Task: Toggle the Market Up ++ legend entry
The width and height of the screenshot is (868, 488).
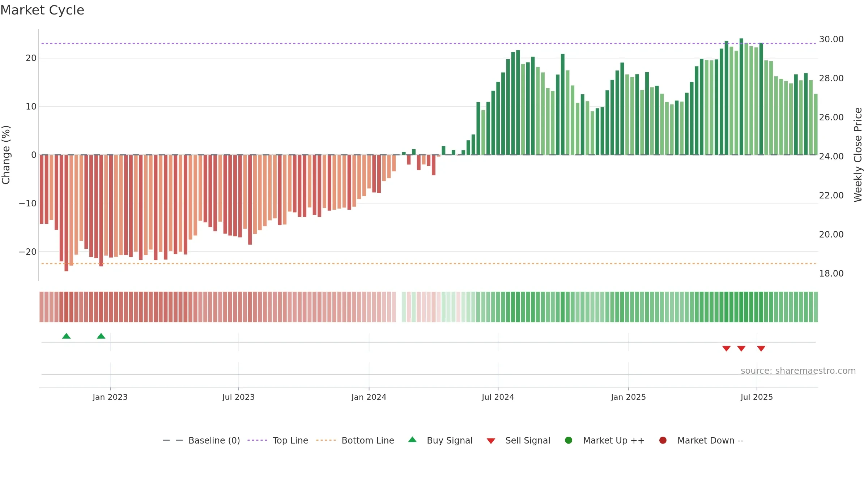Action: (x=604, y=440)
